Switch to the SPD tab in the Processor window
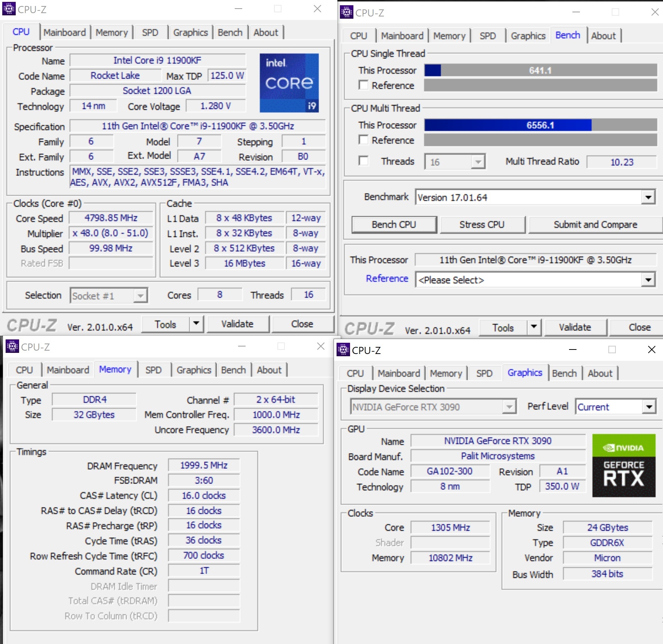 [150, 33]
